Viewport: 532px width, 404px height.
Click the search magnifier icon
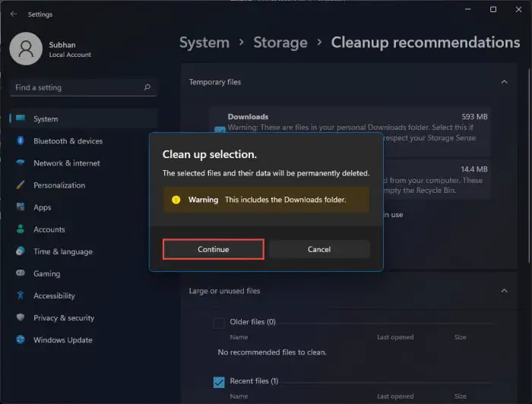tap(147, 87)
